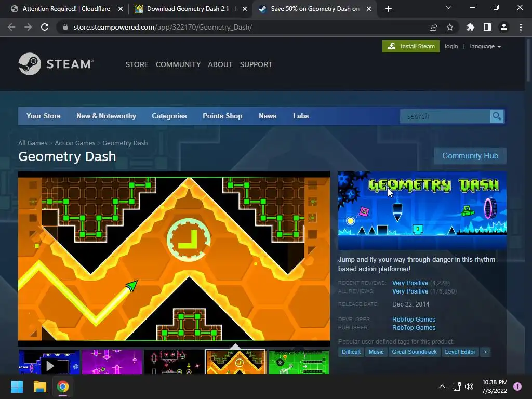Go to ABOUT in the Steam header
Screen dimensions: 532x399
tap(220, 64)
